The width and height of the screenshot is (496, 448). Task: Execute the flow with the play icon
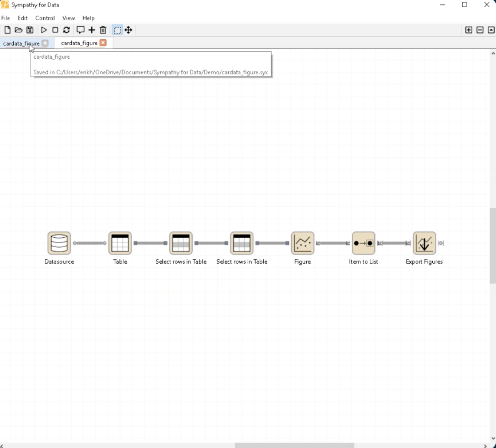(44, 30)
